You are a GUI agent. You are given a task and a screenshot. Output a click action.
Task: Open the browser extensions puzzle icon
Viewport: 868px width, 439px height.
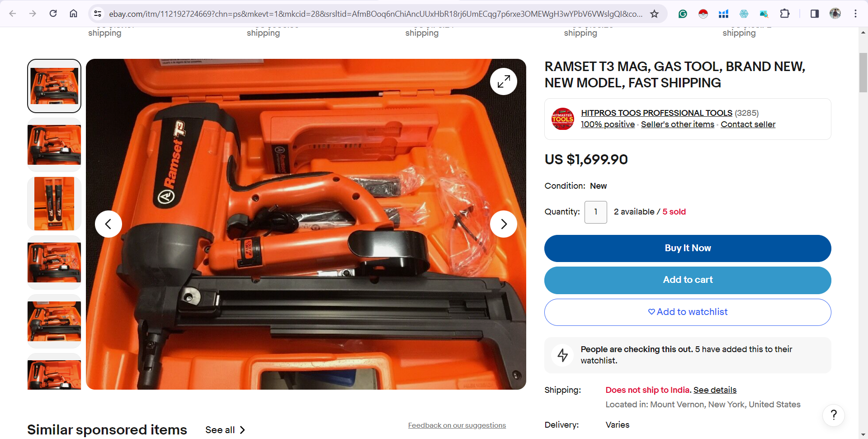785,14
